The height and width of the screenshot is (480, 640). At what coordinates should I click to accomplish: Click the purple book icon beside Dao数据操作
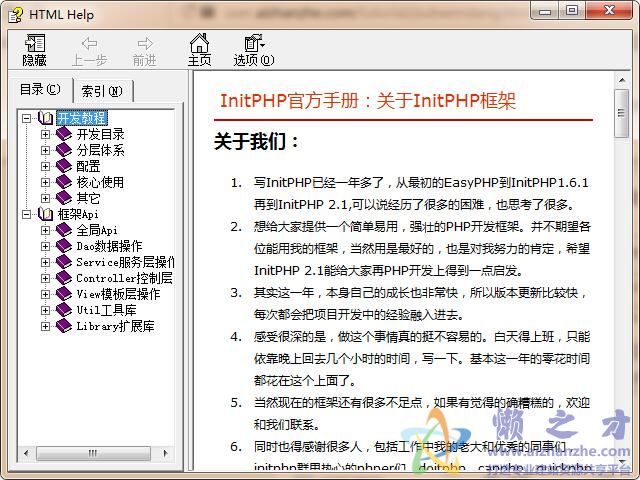coord(64,246)
